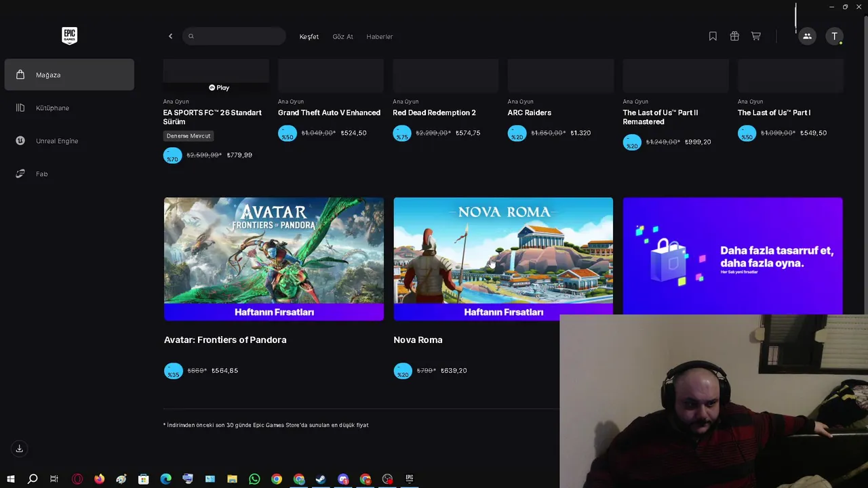Open the ARC Raiders listing

[x=529, y=113]
